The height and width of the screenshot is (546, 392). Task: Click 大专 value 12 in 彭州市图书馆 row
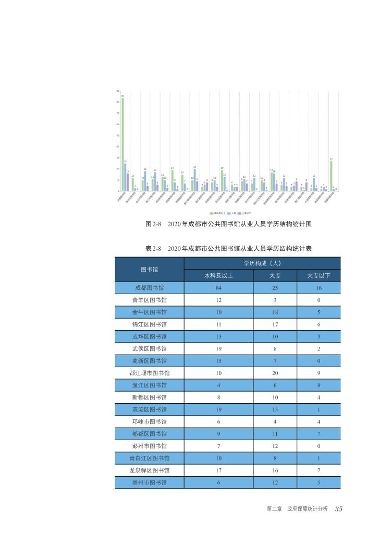275,446
